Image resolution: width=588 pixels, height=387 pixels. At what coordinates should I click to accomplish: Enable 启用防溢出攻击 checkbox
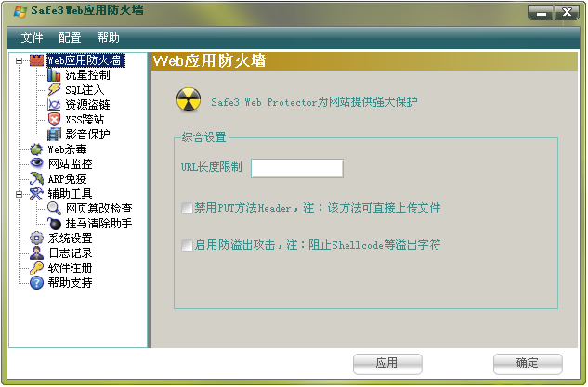pyautogui.click(x=187, y=245)
